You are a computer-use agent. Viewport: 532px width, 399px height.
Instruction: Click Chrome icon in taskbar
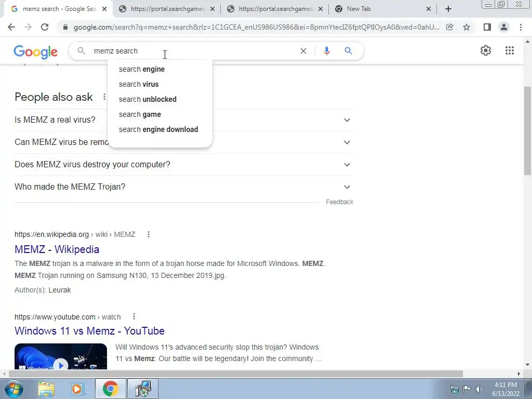(x=110, y=389)
